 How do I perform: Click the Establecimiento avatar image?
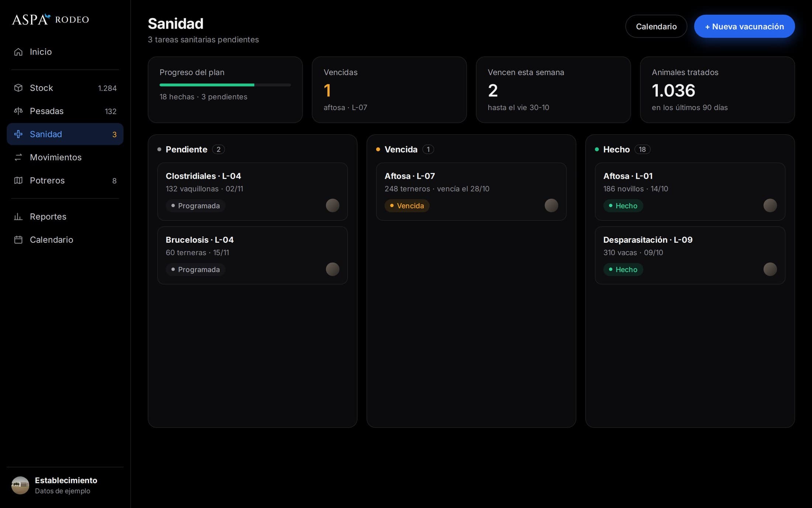(x=20, y=485)
